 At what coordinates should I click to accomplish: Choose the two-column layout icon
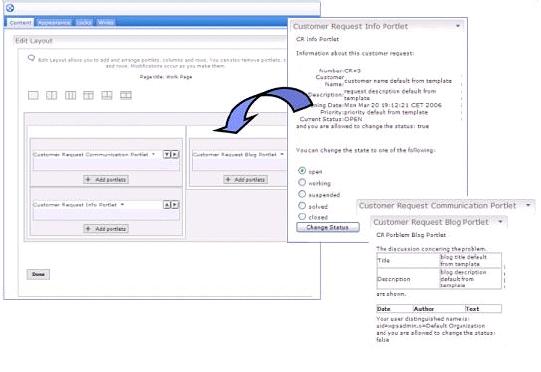coord(51,95)
